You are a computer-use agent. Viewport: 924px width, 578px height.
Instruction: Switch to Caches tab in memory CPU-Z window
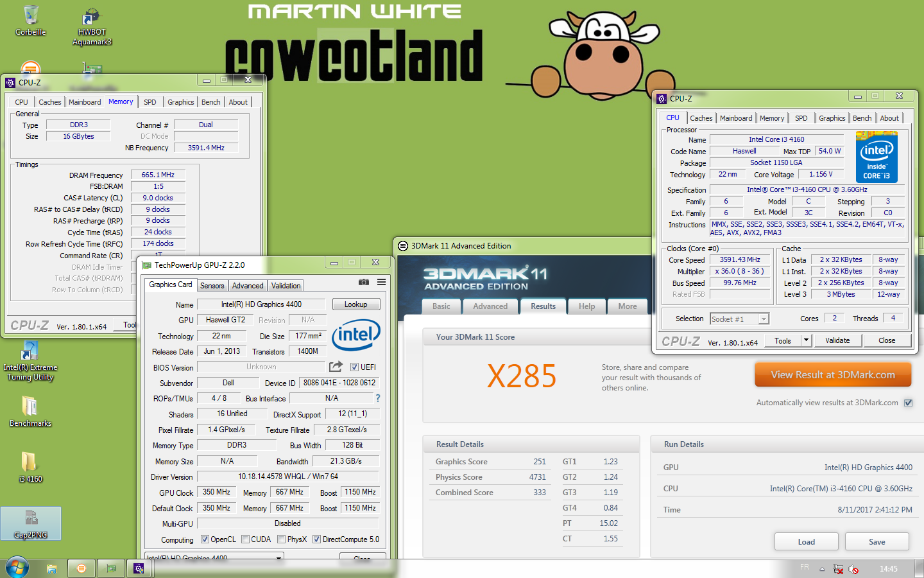pyautogui.click(x=49, y=102)
